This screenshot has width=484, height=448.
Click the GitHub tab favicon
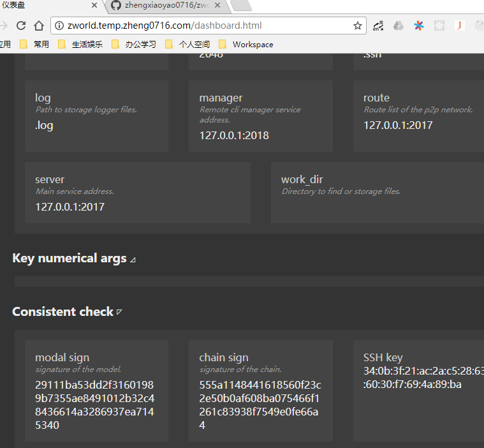[x=116, y=5]
